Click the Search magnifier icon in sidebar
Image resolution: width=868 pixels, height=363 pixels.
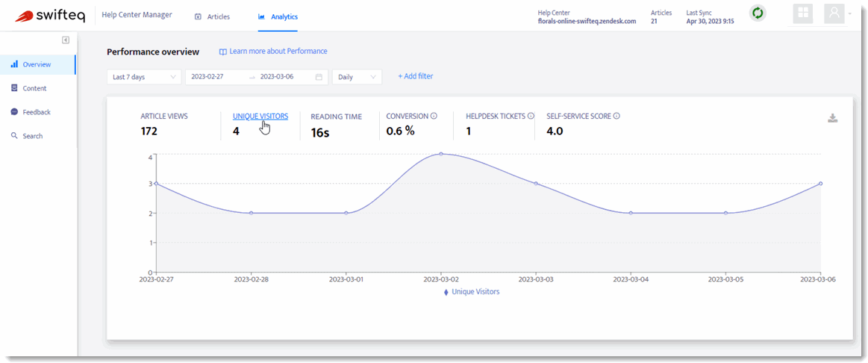tap(14, 136)
